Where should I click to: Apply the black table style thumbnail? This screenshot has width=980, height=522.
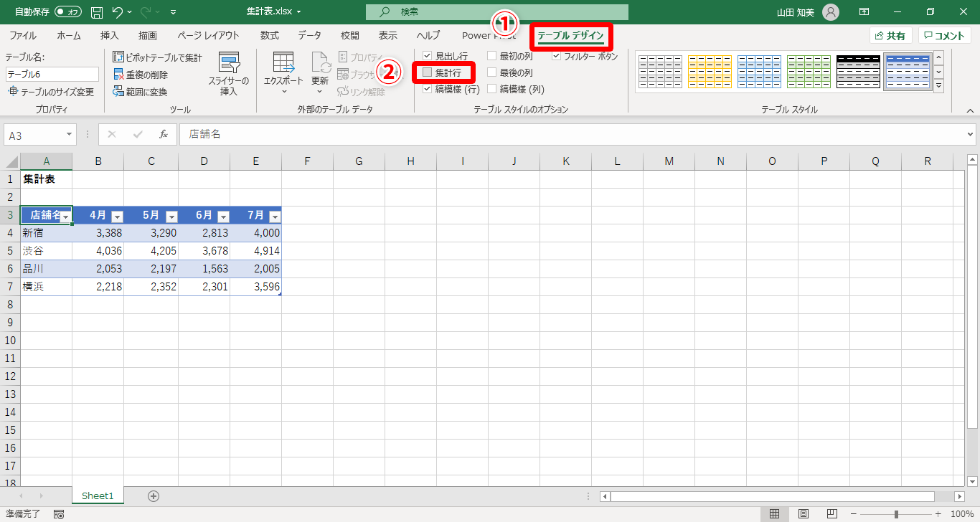pyautogui.click(x=858, y=72)
